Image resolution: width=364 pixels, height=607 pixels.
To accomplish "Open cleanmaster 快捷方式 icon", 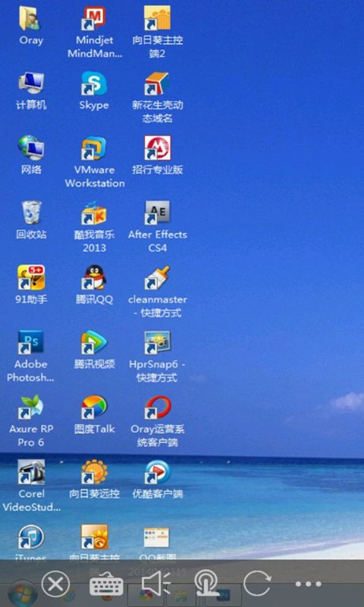I will coord(157,277).
